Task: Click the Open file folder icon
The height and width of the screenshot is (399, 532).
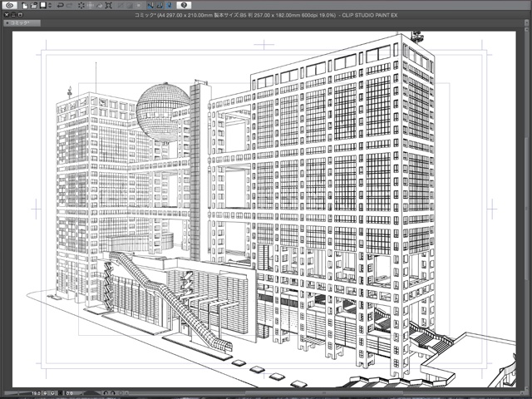Action: tap(34, 6)
